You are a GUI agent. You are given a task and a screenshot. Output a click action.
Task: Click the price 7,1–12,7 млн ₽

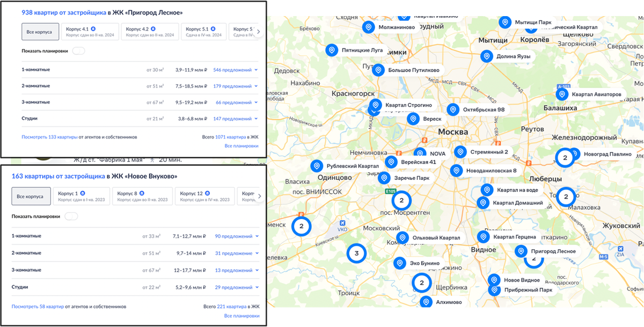[x=189, y=236]
